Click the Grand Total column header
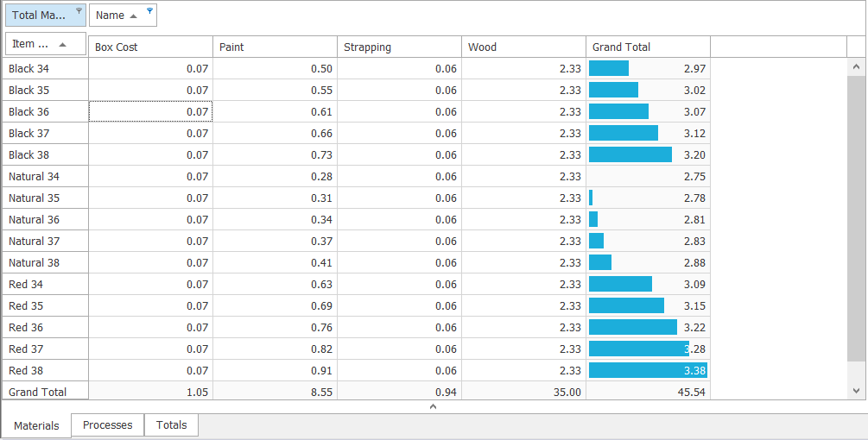Viewport: 868px width, 440px height. [649, 47]
